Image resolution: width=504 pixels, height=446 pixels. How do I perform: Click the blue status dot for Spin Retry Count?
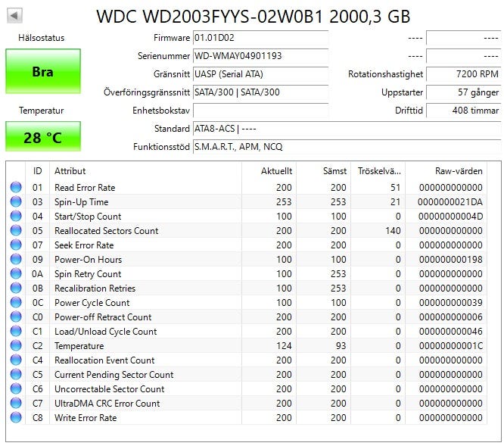coord(16,273)
